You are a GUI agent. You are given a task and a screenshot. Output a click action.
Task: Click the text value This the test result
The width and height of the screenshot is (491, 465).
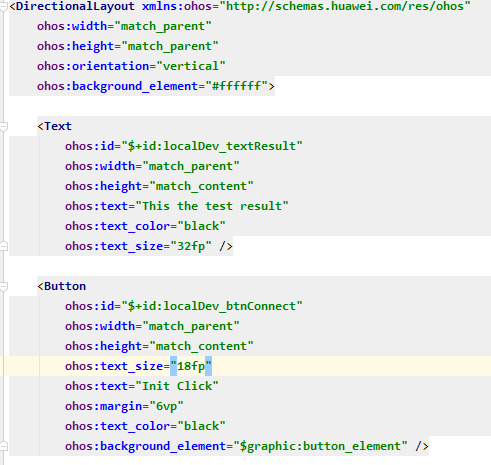212,206
